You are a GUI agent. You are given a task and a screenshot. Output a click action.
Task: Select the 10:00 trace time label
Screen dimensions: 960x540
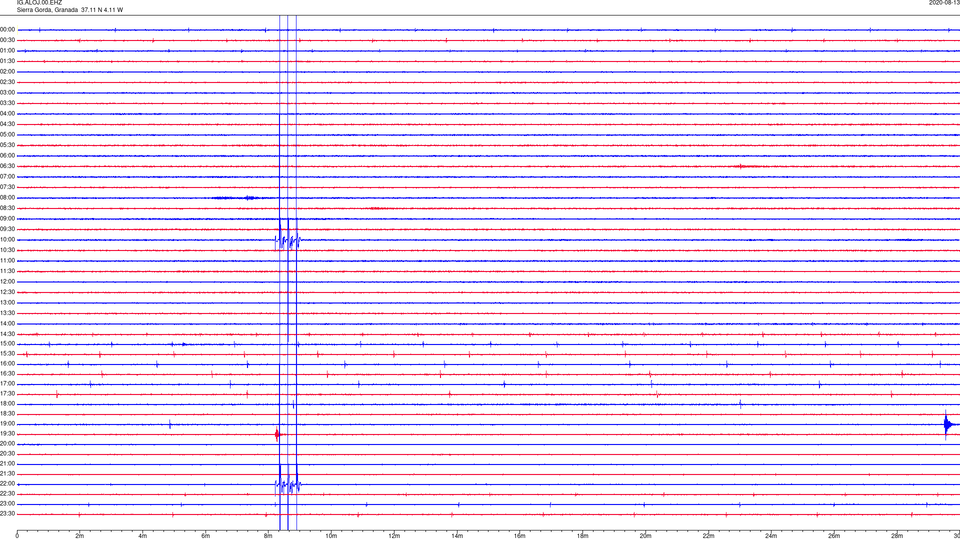click(8, 239)
